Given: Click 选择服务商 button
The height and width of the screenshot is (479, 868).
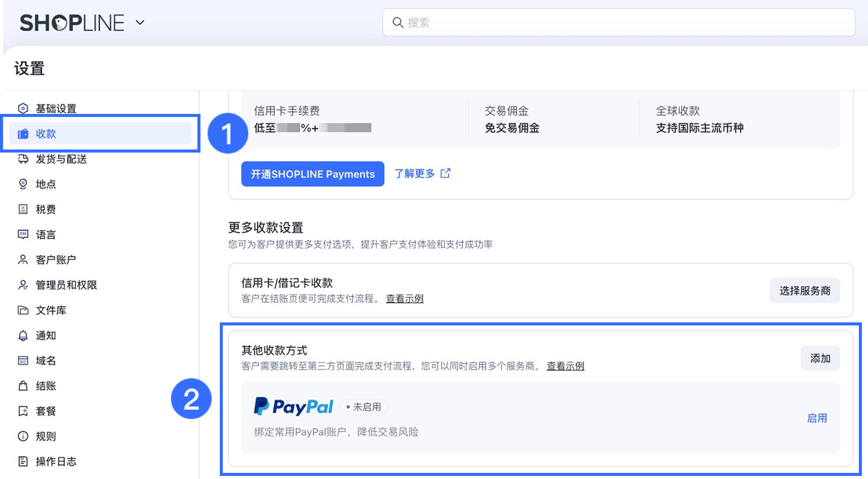Looking at the screenshot, I should coord(804,291).
